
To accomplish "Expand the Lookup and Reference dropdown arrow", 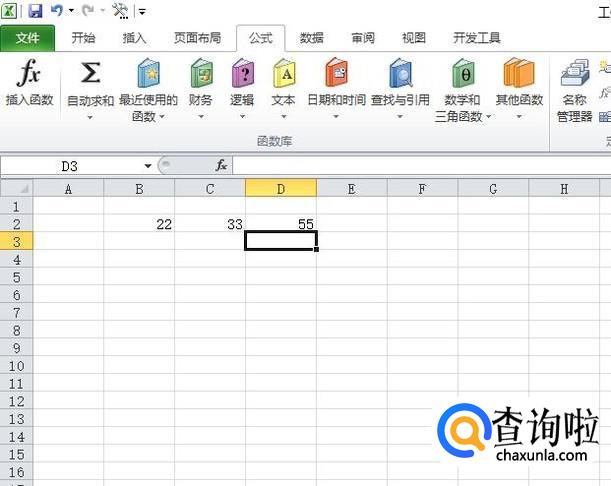I will (x=400, y=116).
